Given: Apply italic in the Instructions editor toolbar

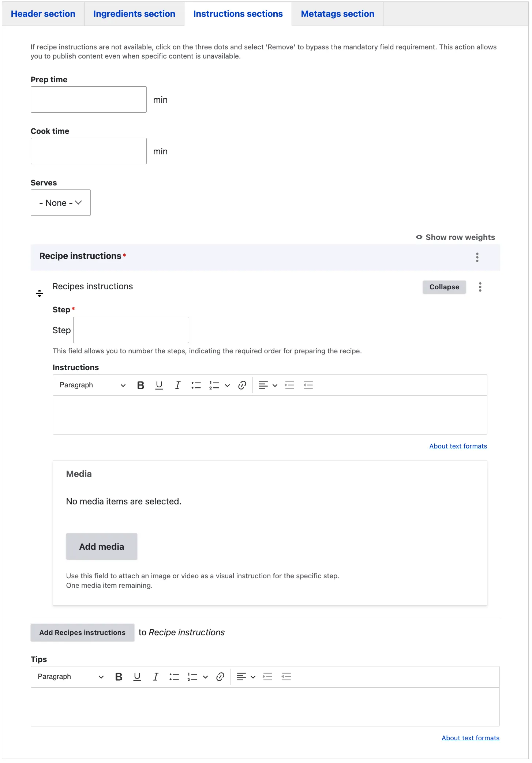Looking at the screenshot, I should click(177, 385).
